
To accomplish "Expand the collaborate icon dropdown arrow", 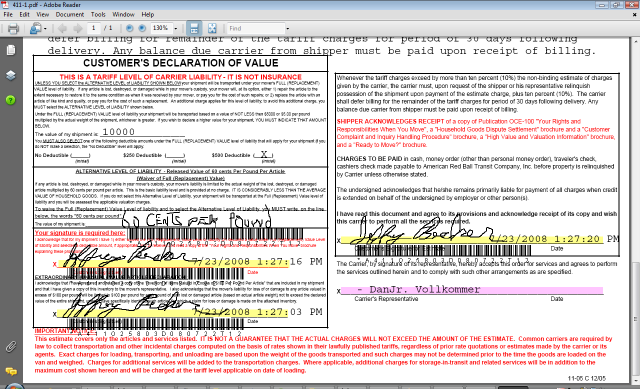I will coord(45,29).
